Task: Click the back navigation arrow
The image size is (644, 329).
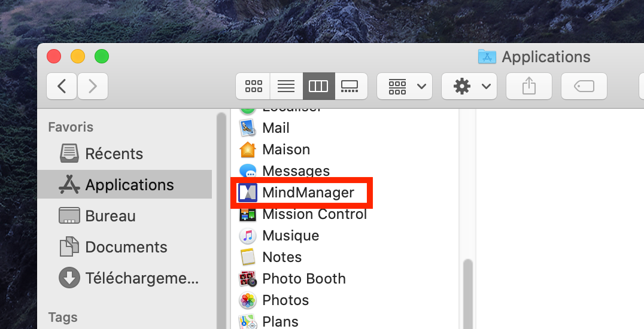Action: pos(62,87)
